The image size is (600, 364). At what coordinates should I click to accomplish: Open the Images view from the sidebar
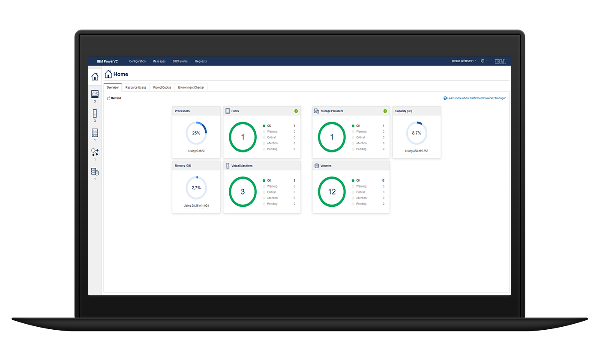tap(95, 94)
